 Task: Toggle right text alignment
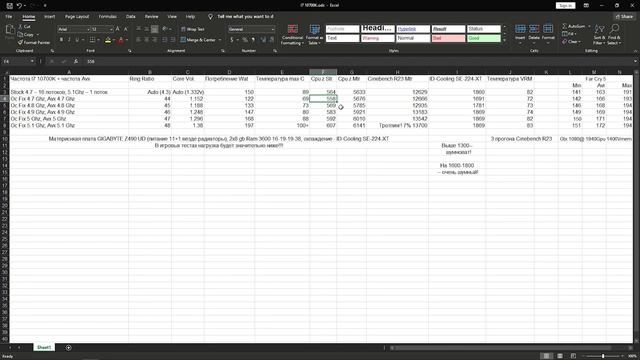click(x=155, y=40)
